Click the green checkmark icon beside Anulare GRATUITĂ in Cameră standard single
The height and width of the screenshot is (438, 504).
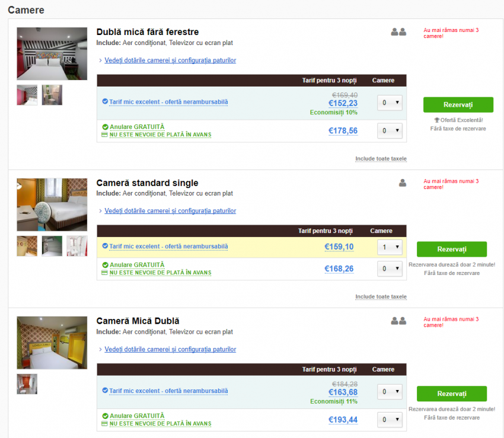[105, 265]
